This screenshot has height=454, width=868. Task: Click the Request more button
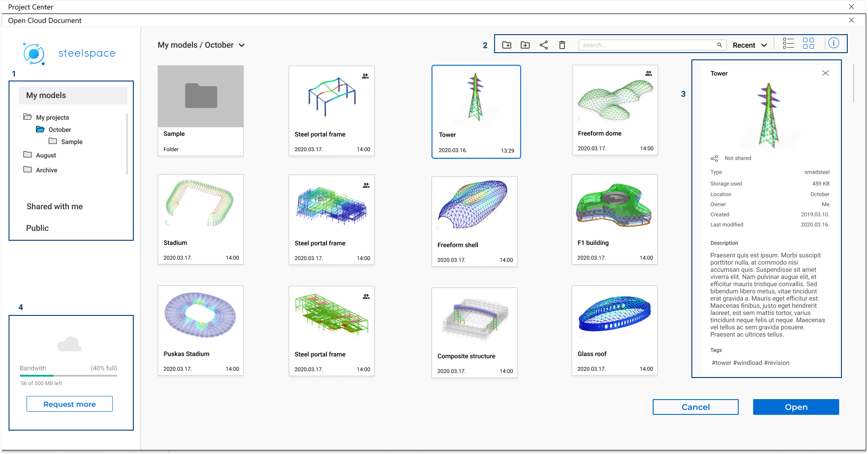tap(69, 404)
